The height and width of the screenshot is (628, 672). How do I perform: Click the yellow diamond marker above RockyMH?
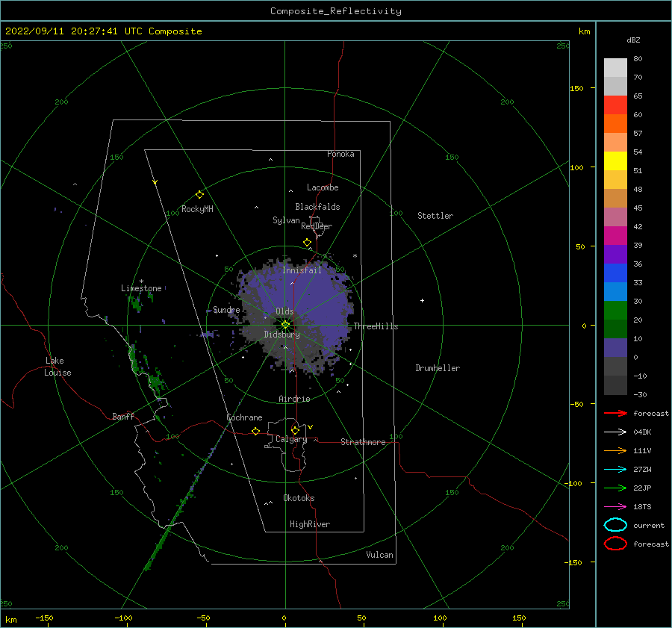click(199, 195)
